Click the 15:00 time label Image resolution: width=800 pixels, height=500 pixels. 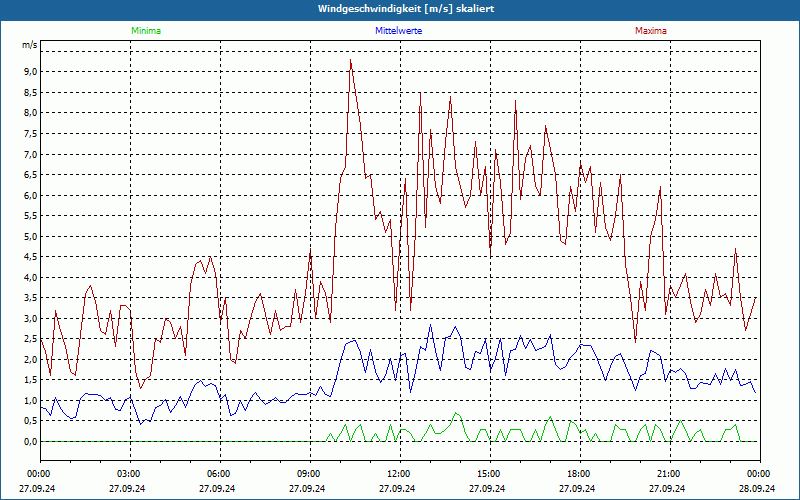[490, 474]
